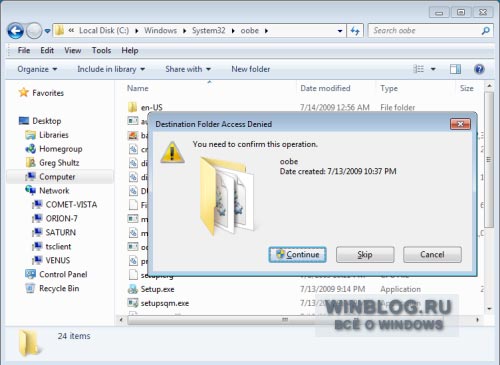Screen dimensions: 500x365
Task: Sort by the Name column header
Action: [138, 88]
